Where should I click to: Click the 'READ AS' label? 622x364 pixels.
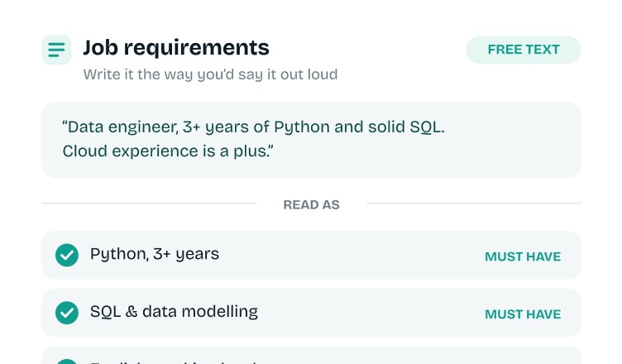tap(311, 205)
